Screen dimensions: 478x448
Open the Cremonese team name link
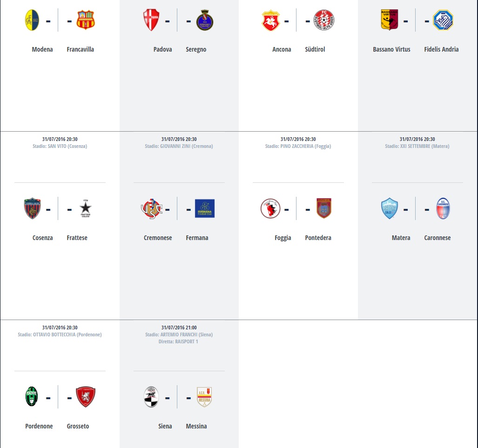pyautogui.click(x=158, y=238)
